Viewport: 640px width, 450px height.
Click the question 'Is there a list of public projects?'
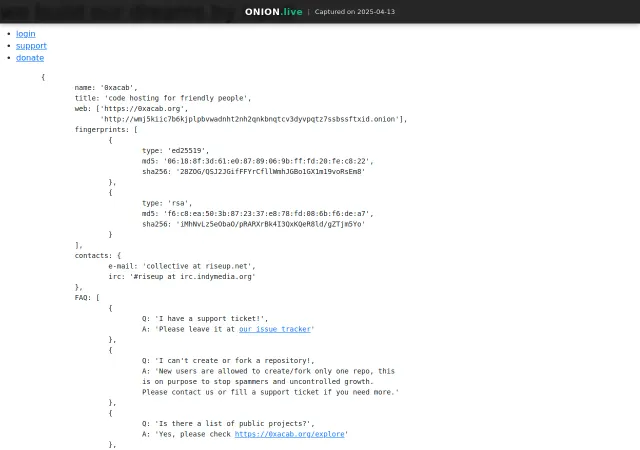tap(234, 424)
